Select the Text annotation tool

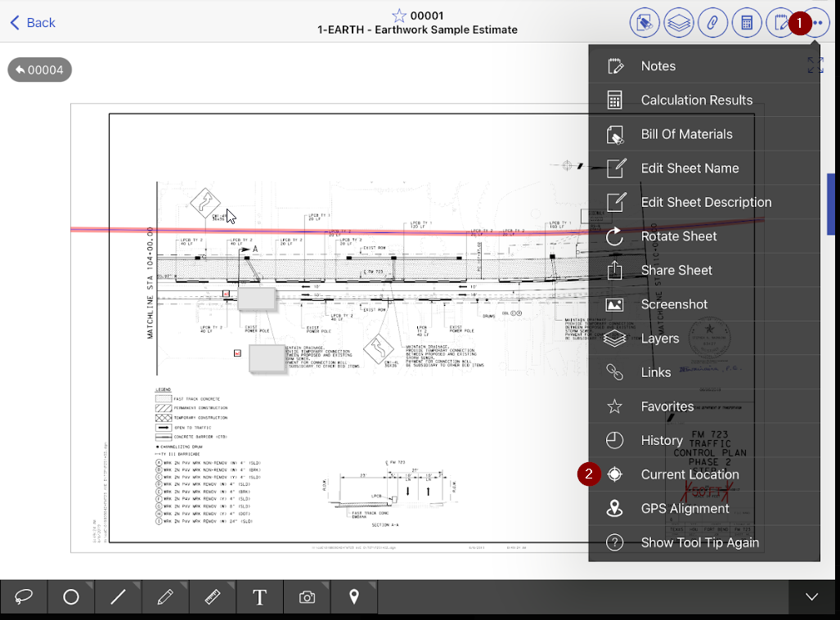pyautogui.click(x=259, y=597)
